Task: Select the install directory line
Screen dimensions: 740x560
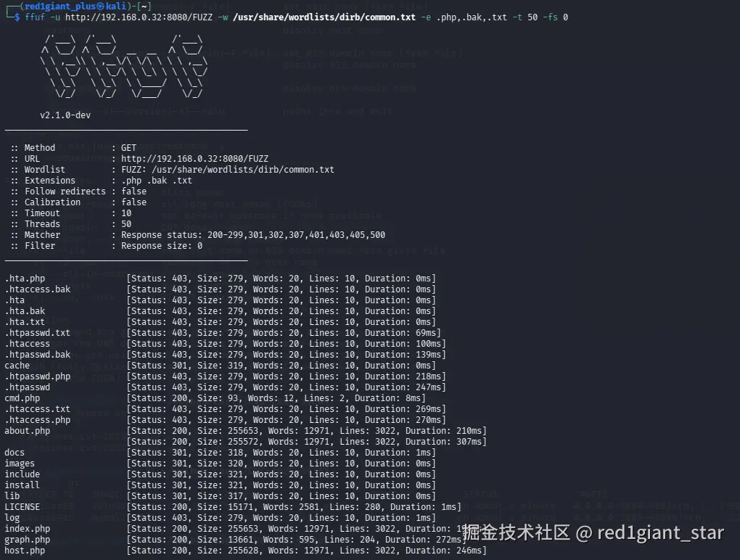Action: [22, 485]
